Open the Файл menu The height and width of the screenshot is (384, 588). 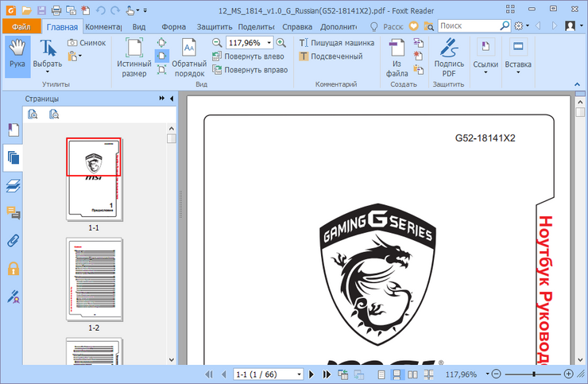point(21,26)
